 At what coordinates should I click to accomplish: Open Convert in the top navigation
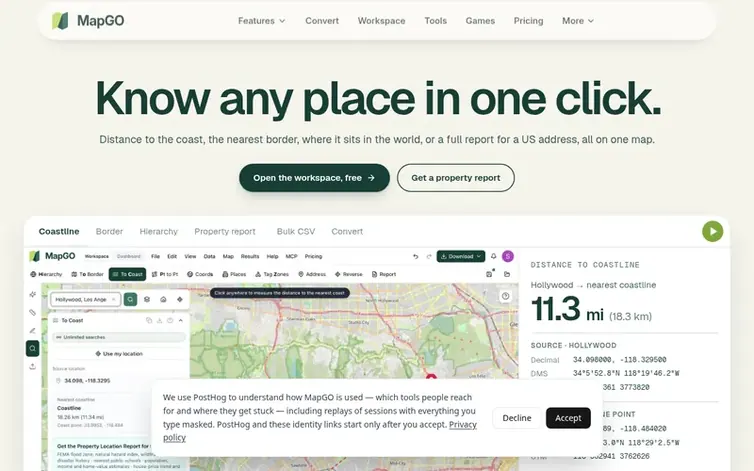(322, 21)
